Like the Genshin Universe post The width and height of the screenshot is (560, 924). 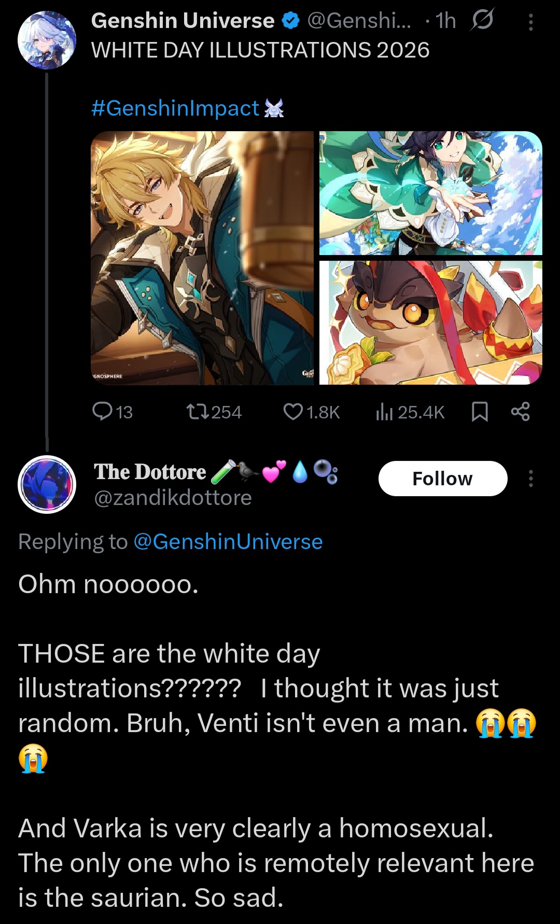(x=311, y=412)
